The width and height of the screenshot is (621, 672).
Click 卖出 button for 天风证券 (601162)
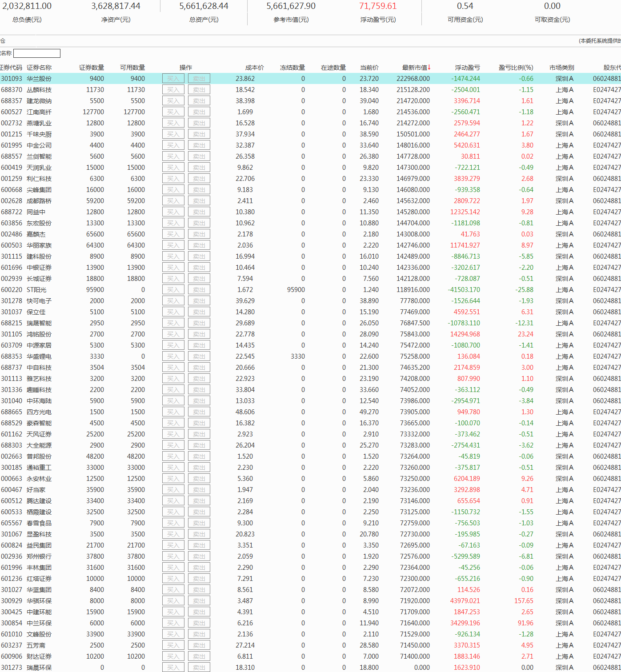[x=199, y=434]
